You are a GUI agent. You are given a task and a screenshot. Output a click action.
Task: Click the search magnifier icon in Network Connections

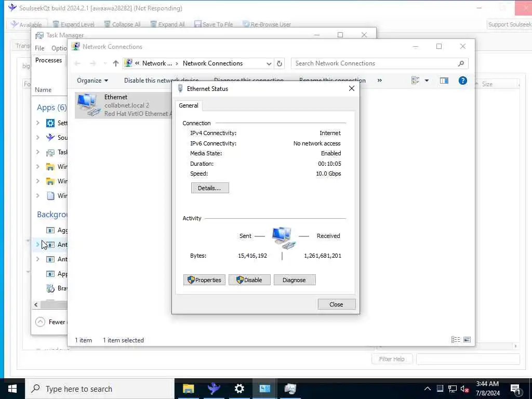pyautogui.click(x=461, y=63)
